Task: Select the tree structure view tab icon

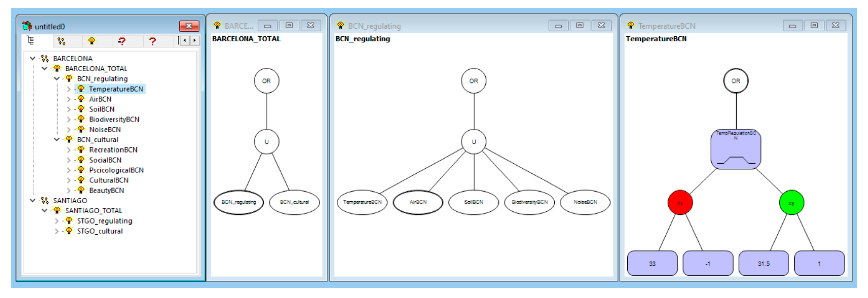Action: tap(31, 41)
